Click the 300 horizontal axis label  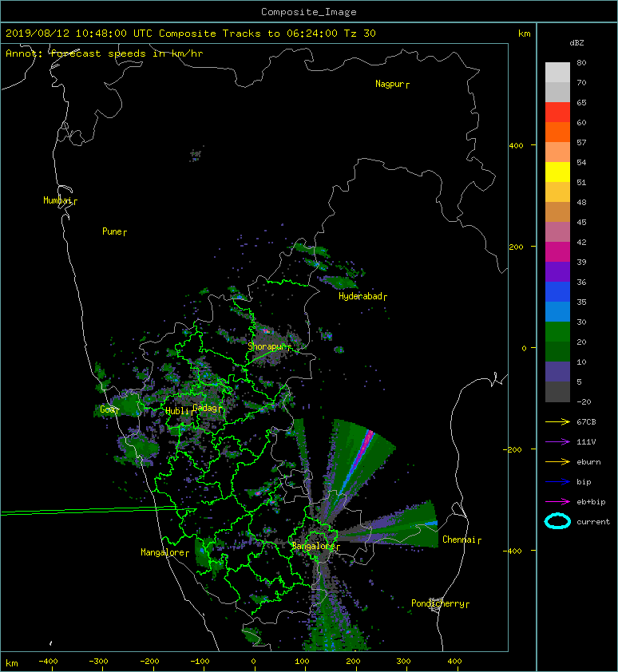[x=403, y=662]
